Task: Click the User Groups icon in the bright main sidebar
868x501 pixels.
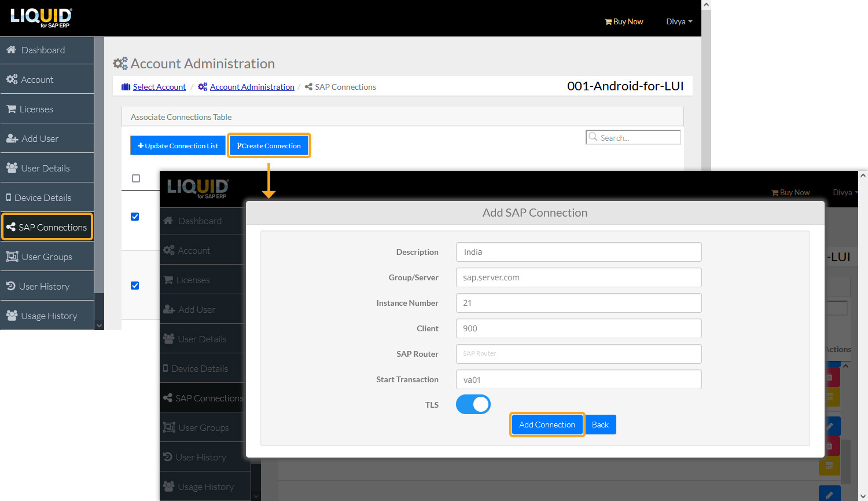Action: pos(12,257)
